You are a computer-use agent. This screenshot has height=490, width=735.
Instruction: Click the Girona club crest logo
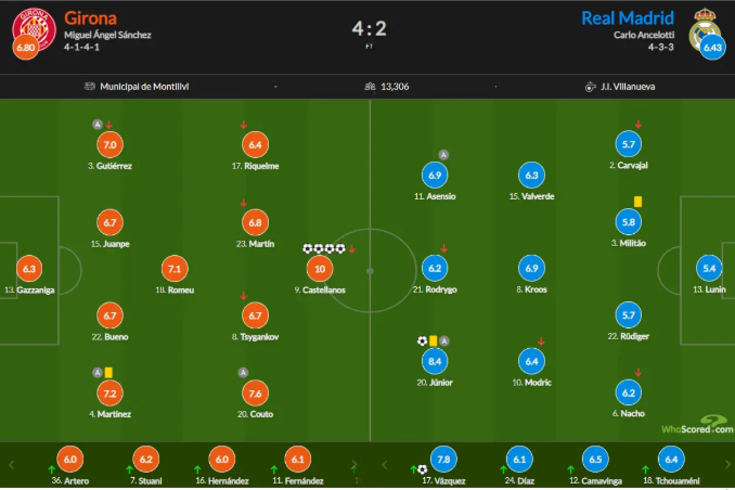click(x=34, y=28)
